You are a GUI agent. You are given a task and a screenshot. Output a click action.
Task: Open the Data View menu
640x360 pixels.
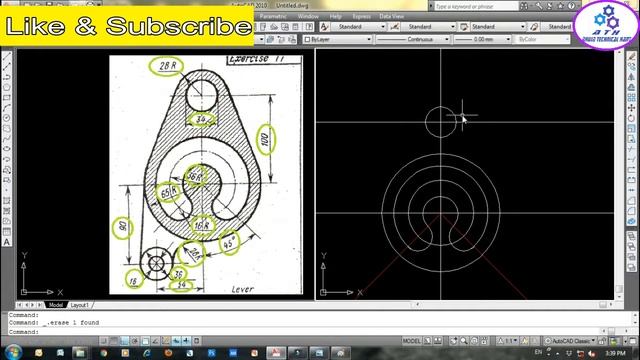tap(391, 16)
